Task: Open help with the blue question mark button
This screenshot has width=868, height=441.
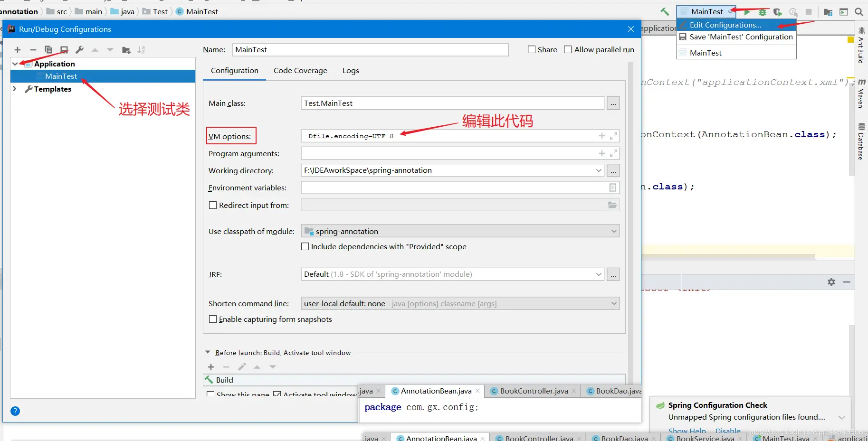Action: point(15,411)
